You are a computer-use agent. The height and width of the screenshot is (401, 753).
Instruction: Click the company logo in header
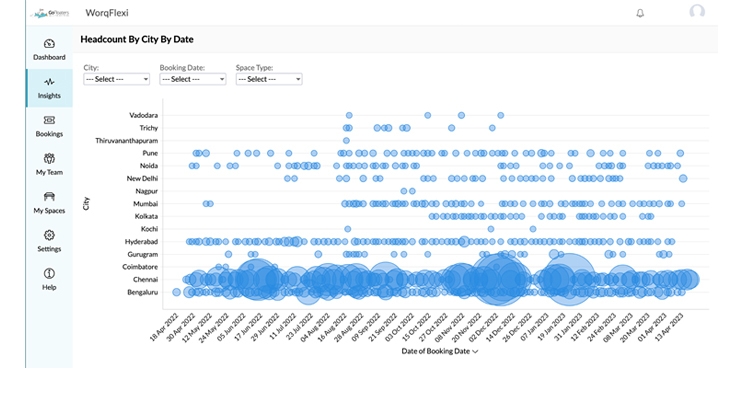[48, 13]
